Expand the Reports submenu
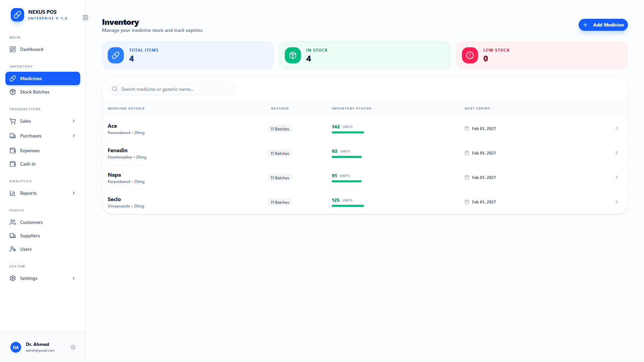Image resolution: width=644 pixels, height=362 pixels. click(74, 193)
